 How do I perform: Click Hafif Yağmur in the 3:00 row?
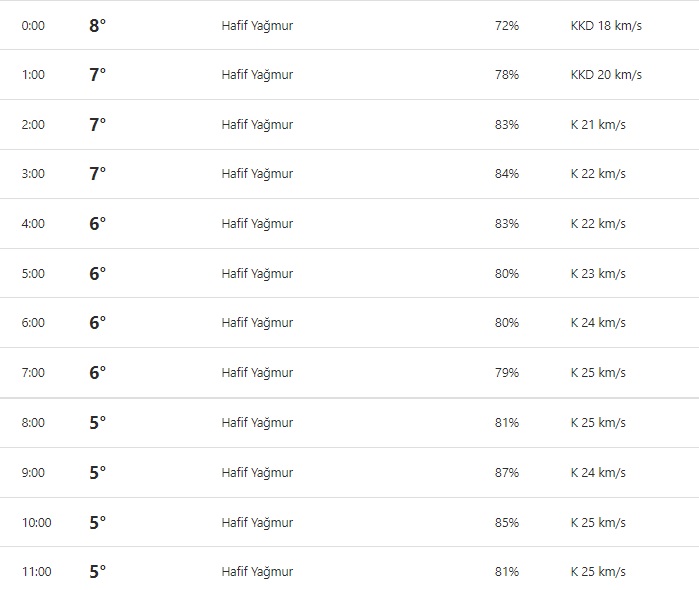pyautogui.click(x=257, y=174)
